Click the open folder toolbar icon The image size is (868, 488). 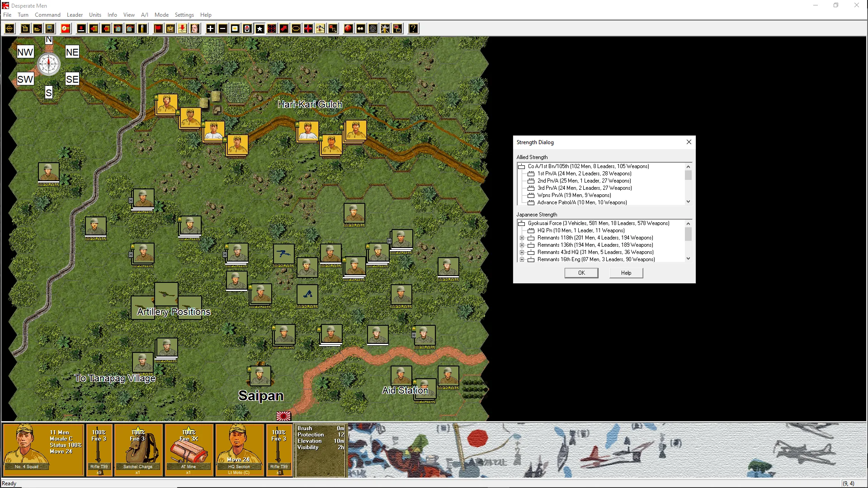point(38,29)
